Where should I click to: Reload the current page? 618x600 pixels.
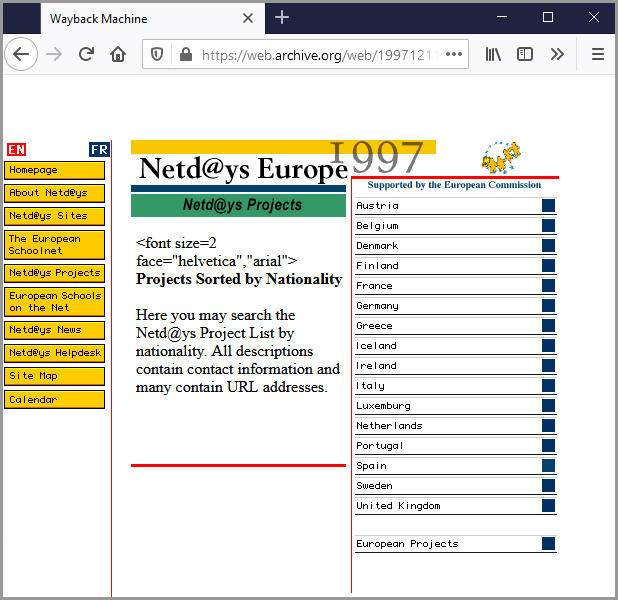86,54
